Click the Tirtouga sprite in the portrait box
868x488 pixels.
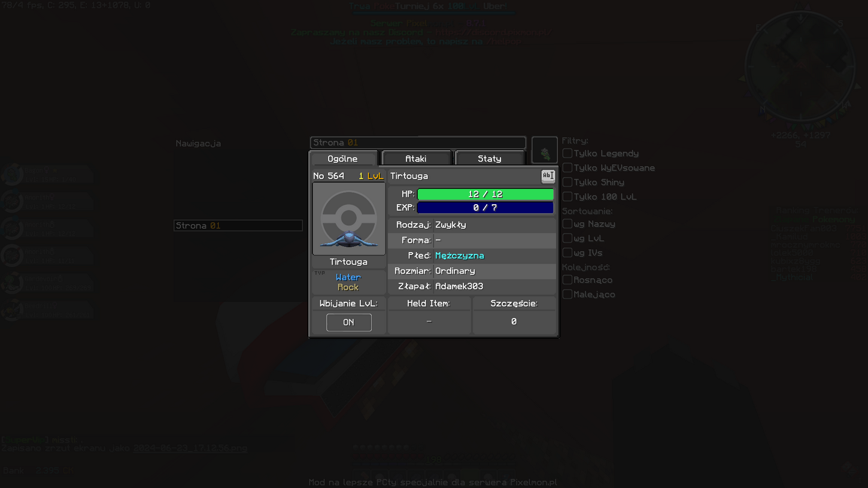pyautogui.click(x=348, y=239)
